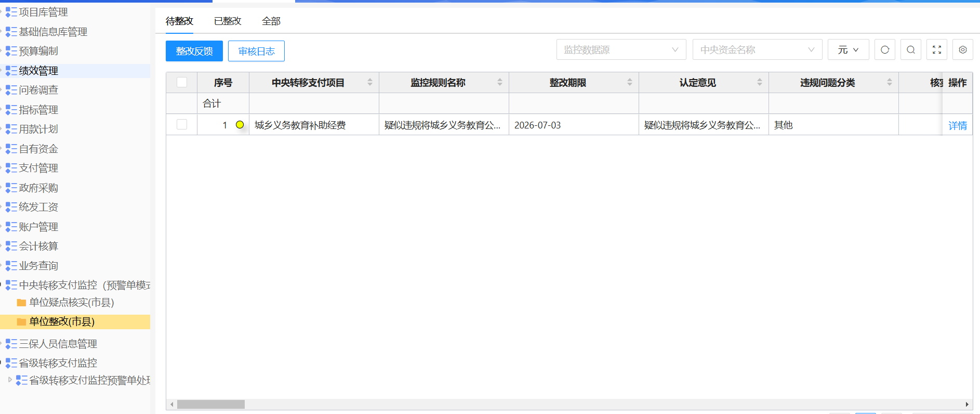The width and height of the screenshot is (980, 414).
Task: Sort by 违规问题分类 column arrows
Action: pyautogui.click(x=890, y=82)
